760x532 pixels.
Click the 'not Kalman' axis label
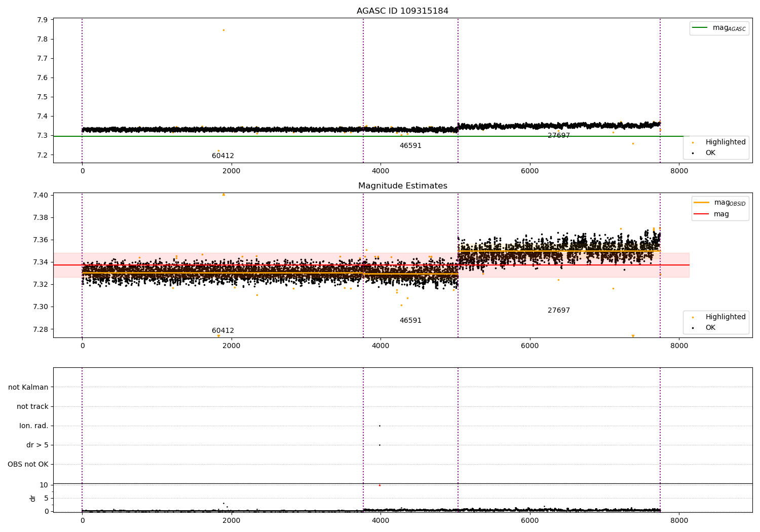[x=28, y=387]
